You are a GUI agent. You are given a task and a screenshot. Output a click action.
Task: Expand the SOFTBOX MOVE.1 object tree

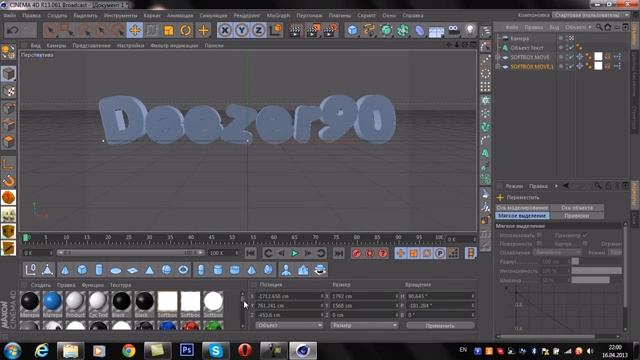click(498, 66)
